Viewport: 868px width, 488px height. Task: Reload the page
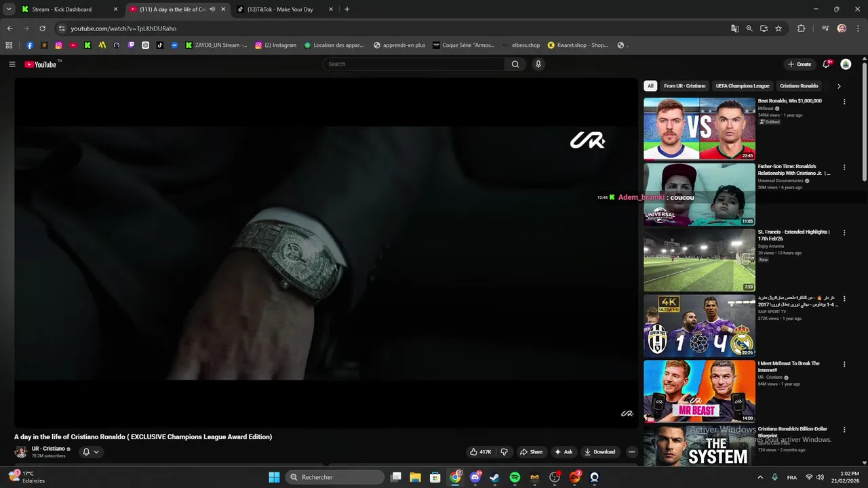[x=42, y=28]
